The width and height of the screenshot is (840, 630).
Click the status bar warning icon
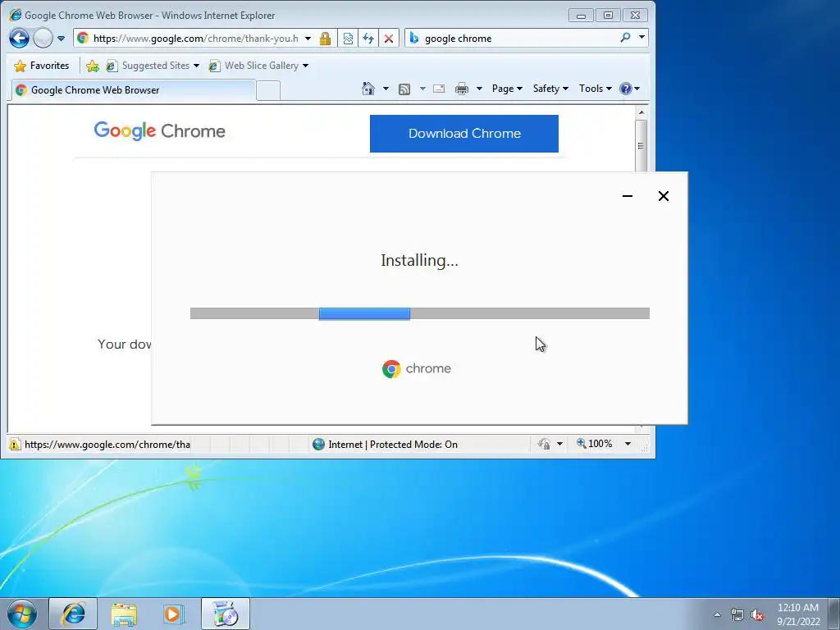tap(15, 444)
